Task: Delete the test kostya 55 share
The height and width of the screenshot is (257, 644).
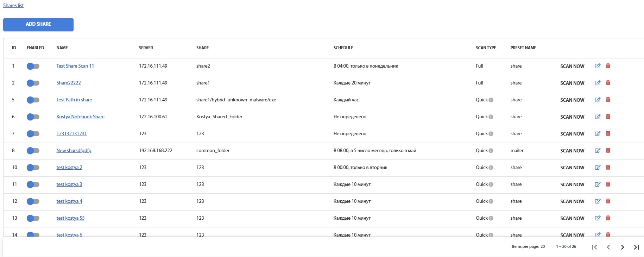Action: point(608,218)
